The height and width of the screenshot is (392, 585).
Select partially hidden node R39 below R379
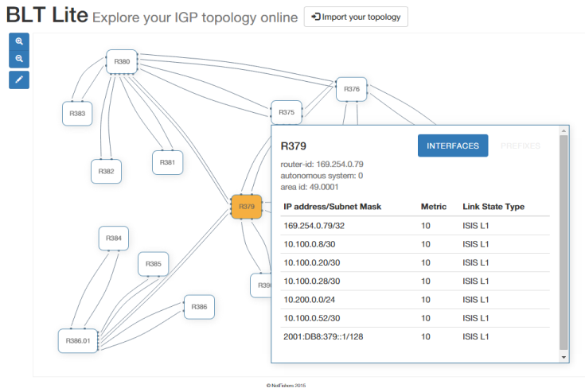pos(261,285)
